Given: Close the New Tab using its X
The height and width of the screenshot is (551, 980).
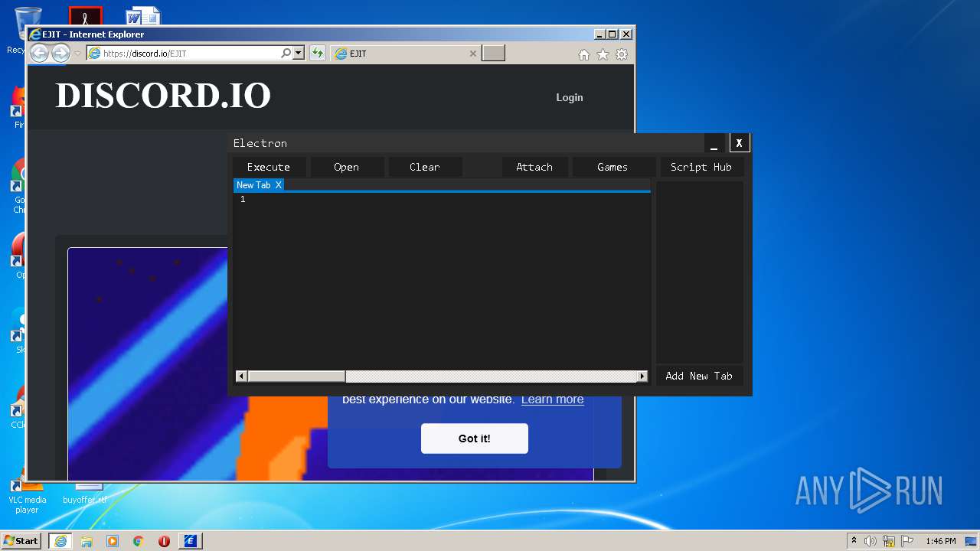Looking at the screenshot, I should pos(279,185).
